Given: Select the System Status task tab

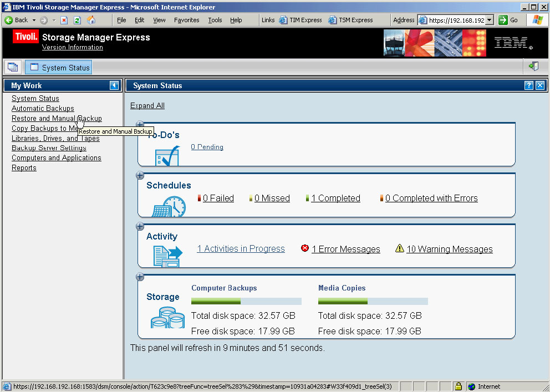Looking at the screenshot, I should pyautogui.click(x=59, y=67).
